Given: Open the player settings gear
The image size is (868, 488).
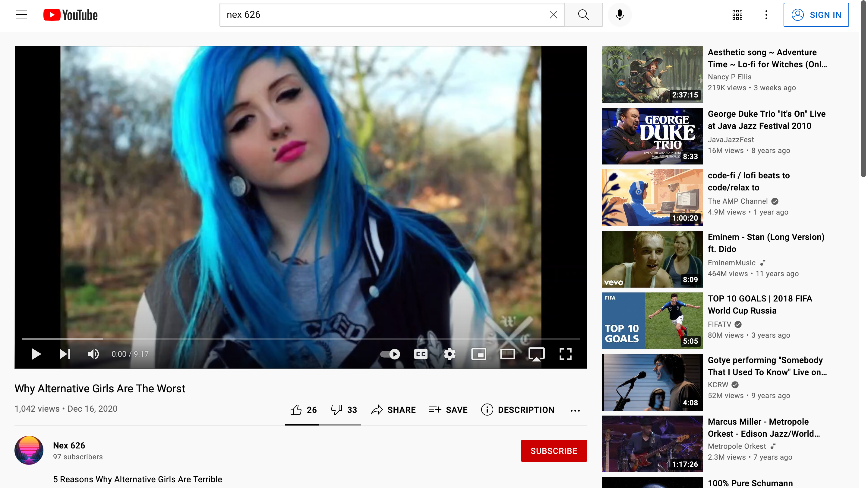Looking at the screenshot, I should (450, 354).
